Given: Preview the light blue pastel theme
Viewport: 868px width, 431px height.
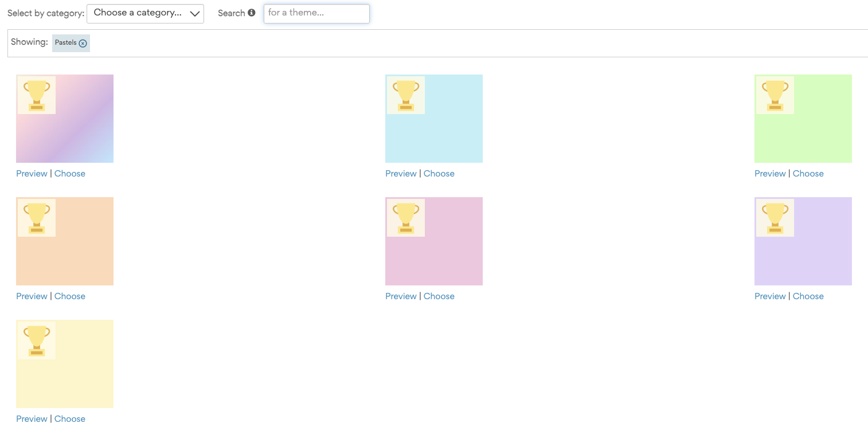Looking at the screenshot, I should 401,173.
